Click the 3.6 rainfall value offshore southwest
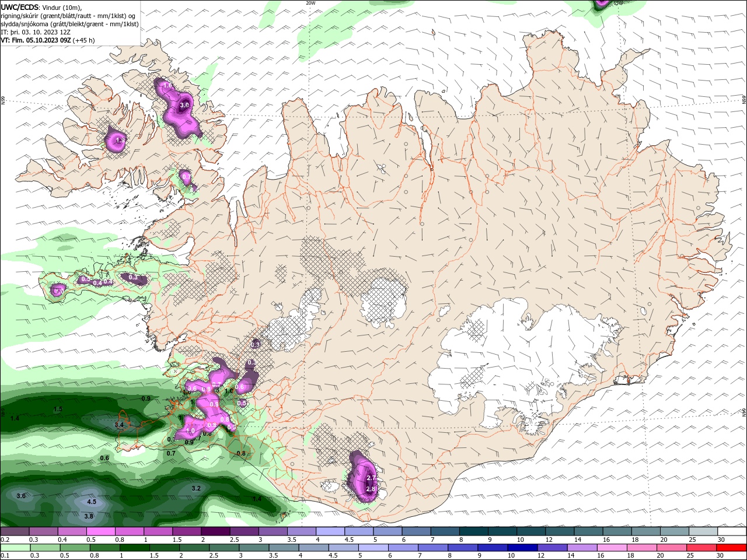The image size is (747, 560). [21, 496]
